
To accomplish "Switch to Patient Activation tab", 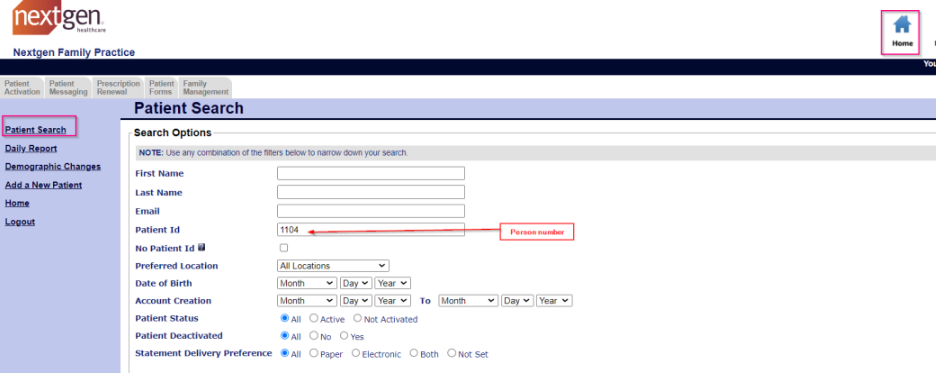I will click(22, 88).
